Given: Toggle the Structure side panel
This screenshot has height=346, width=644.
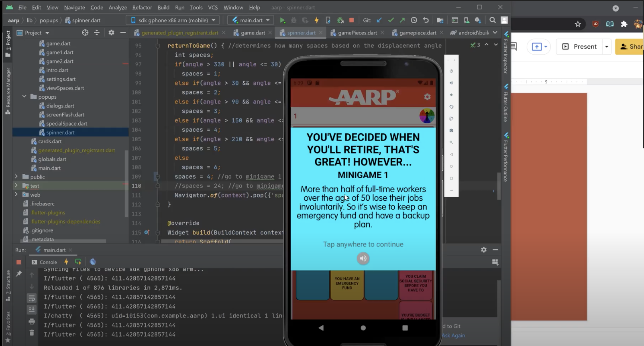Looking at the screenshot, I should (x=8, y=285).
